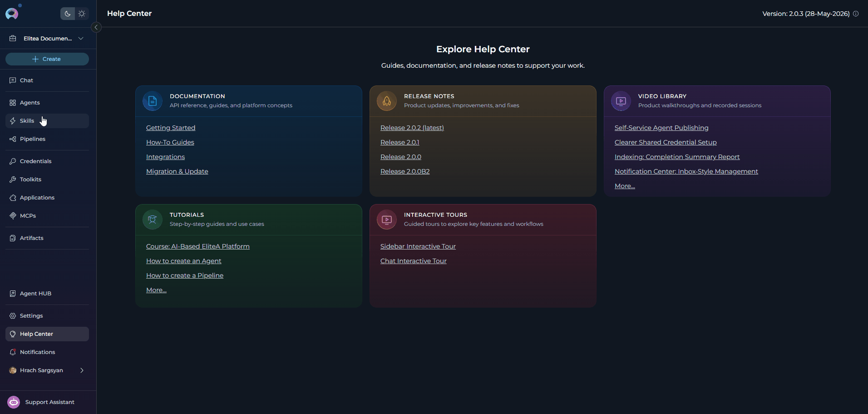Click the VIDEO LIBRARY card heading
The width and height of the screenshot is (868, 414).
662,96
